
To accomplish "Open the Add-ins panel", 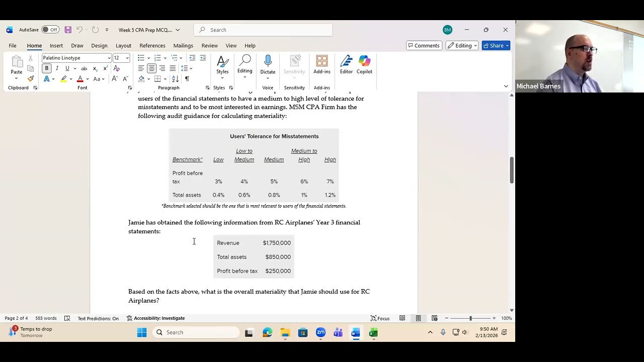I will tap(322, 65).
